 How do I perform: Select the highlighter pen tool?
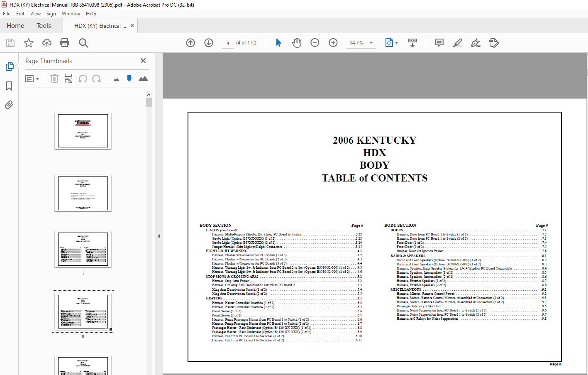click(x=458, y=43)
